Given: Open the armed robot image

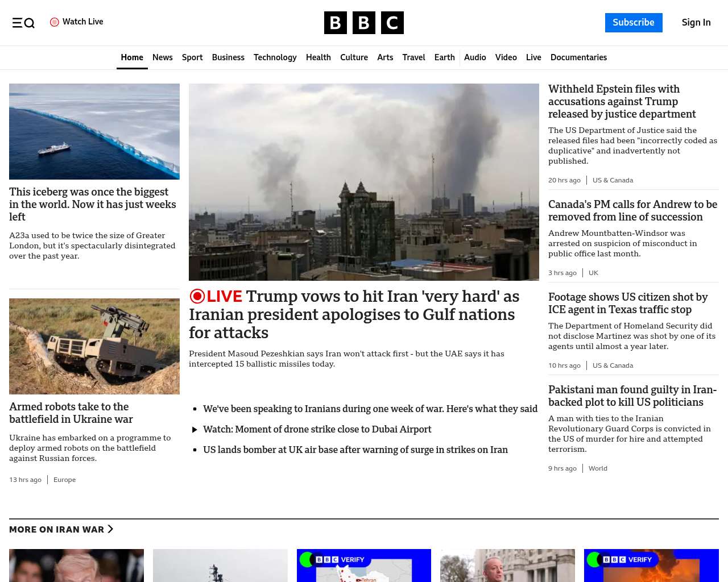Looking at the screenshot, I should click(94, 346).
